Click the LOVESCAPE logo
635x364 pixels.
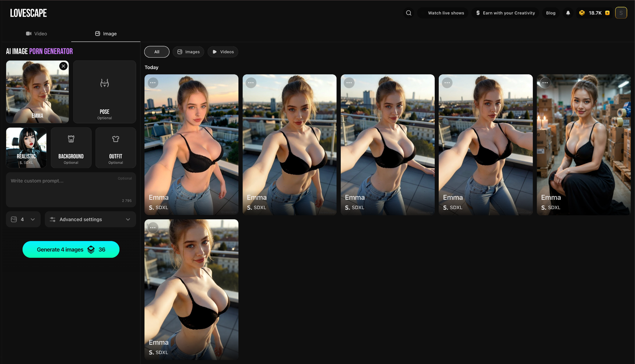[29, 13]
